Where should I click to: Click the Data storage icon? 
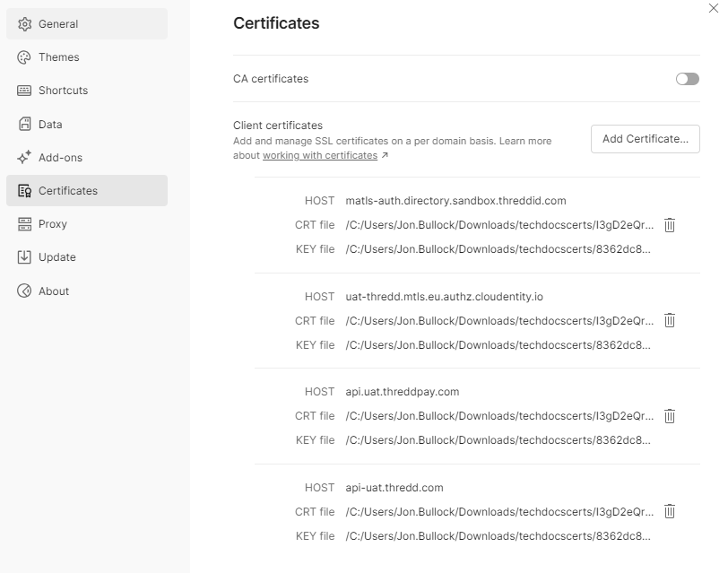[x=24, y=124]
